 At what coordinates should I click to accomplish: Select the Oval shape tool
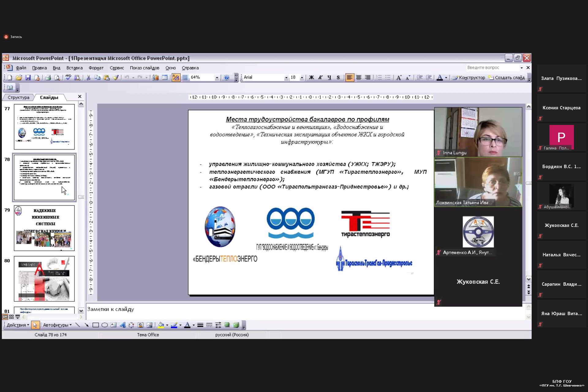pos(104,325)
